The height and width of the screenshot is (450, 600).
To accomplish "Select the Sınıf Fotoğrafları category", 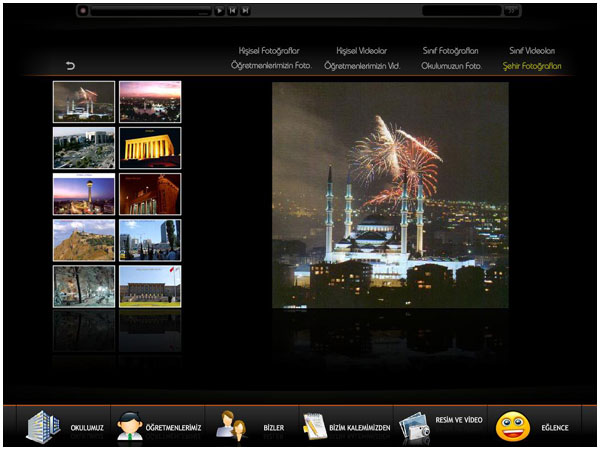I will point(451,50).
